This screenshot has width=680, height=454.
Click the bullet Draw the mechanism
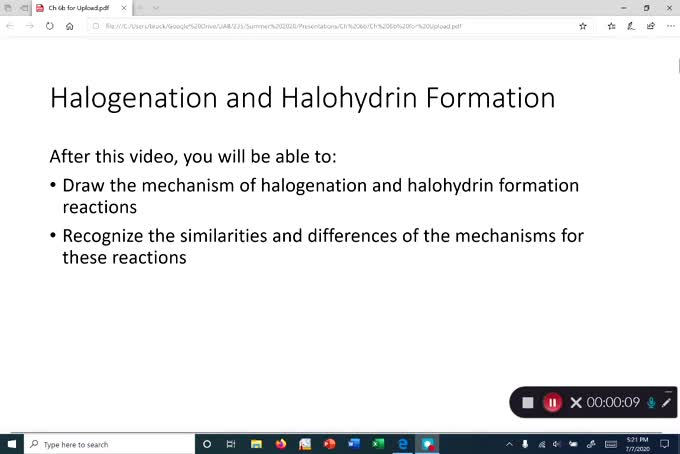(321, 196)
